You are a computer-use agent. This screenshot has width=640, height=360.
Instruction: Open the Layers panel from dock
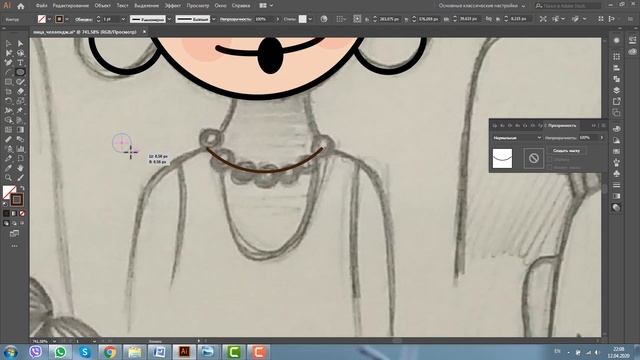click(x=616, y=90)
